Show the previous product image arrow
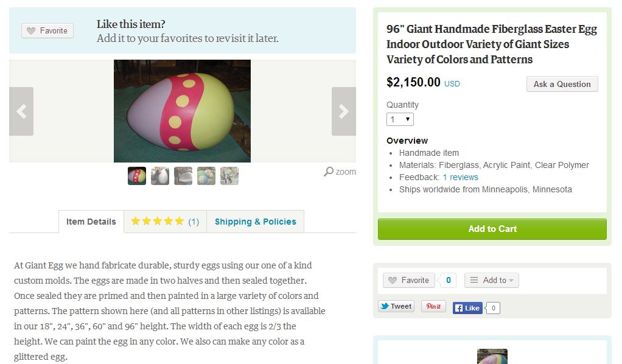The width and height of the screenshot is (622, 364). 21,111
